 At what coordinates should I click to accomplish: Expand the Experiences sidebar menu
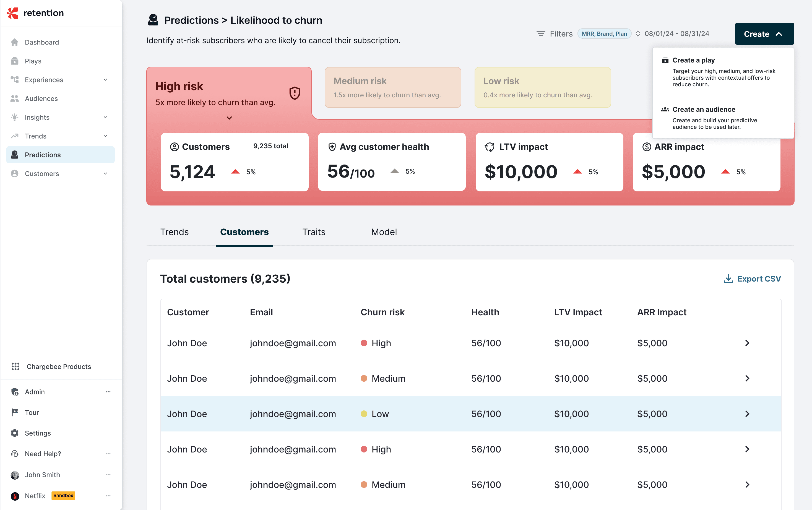click(105, 80)
